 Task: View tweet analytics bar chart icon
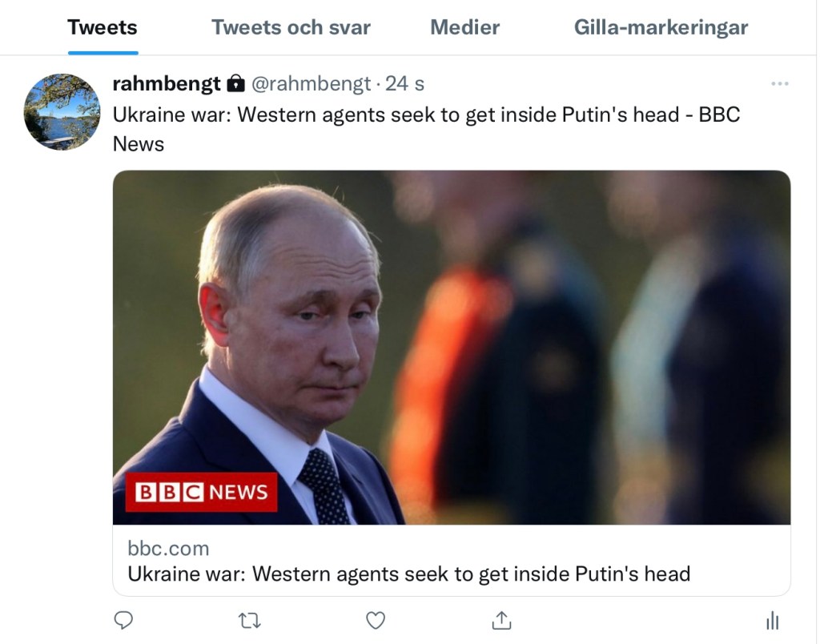(773, 620)
